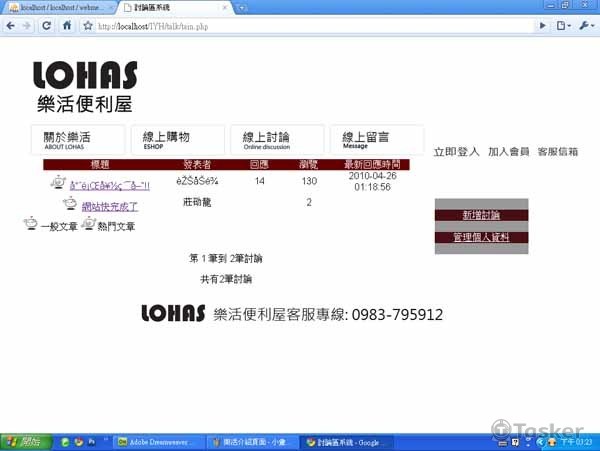600x451 pixels.
Task: Click the 加入會員 join member link
Action: [x=508, y=152]
